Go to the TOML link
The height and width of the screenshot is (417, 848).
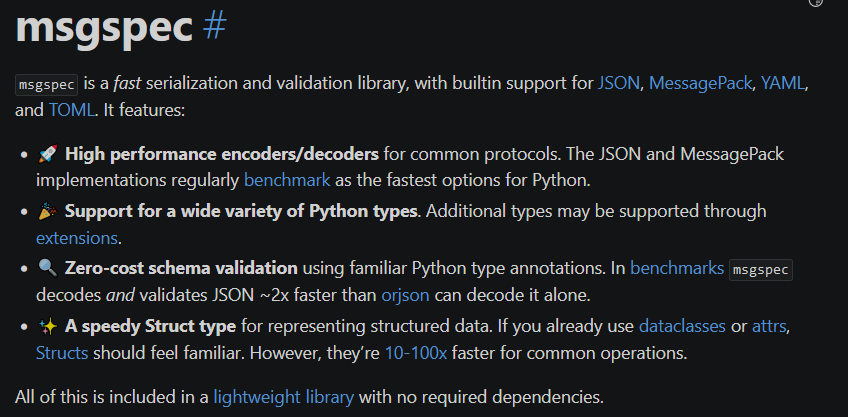(68, 109)
